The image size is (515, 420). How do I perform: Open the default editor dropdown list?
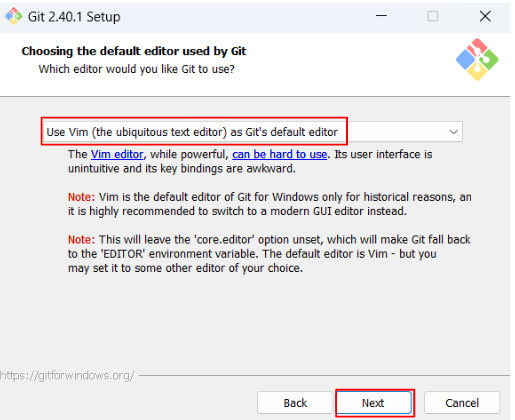(x=253, y=132)
